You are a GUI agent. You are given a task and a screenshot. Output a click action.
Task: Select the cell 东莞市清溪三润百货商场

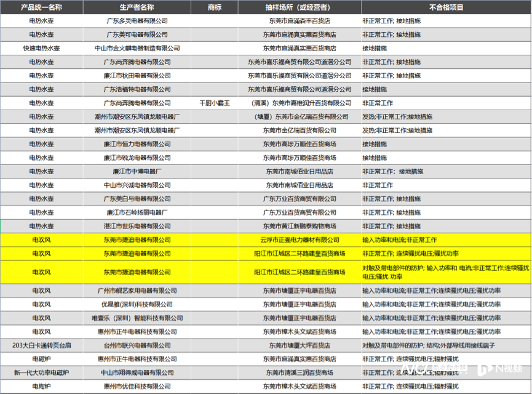tap(300, 373)
